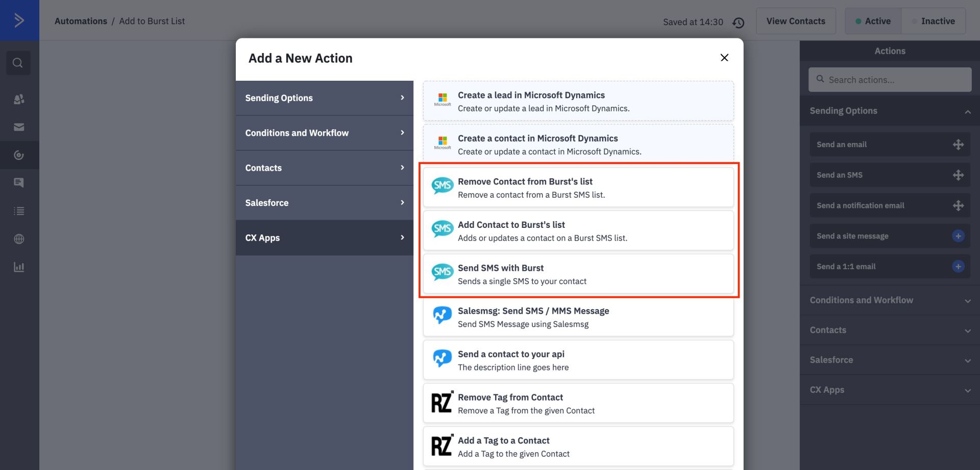The image size is (980, 470).
Task: Select the Contacts icon in left sidebar
Action: [19, 99]
